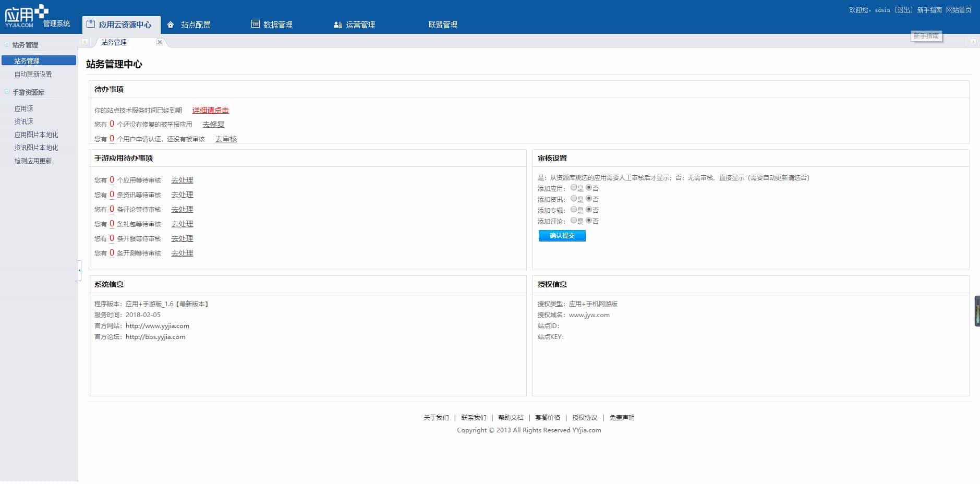The image size is (980, 484).
Task: Click the left tab-scroll arrow
Action: [85, 42]
